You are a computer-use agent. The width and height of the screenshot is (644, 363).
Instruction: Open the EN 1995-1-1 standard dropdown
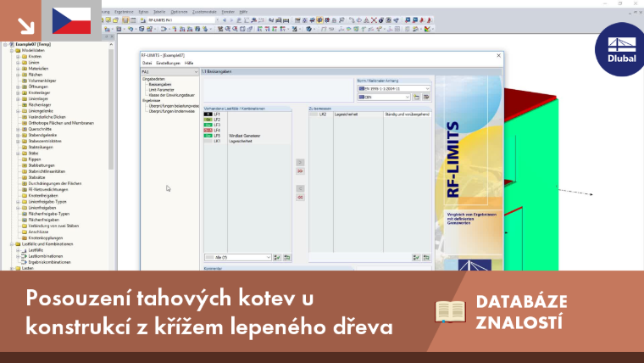[x=394, y=88]
